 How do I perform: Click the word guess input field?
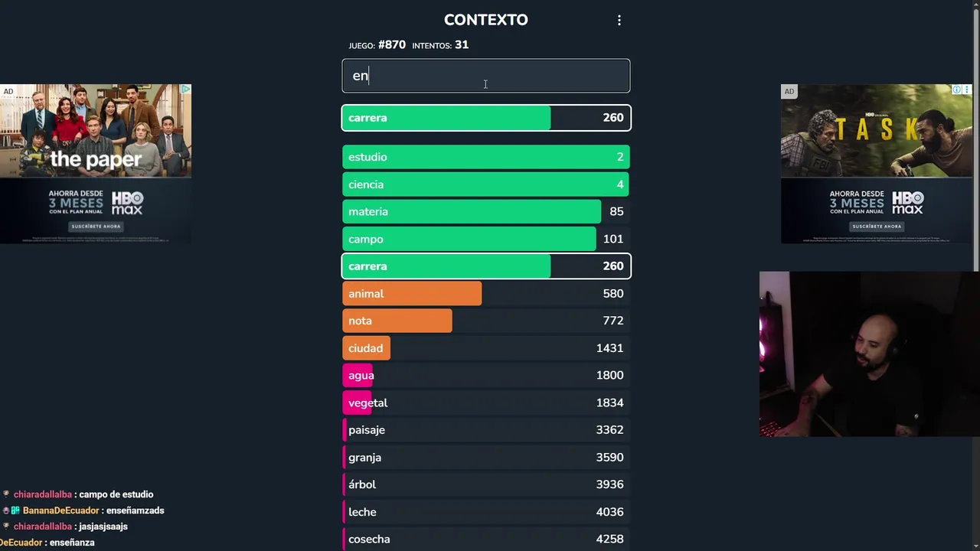tap(486, 76)
